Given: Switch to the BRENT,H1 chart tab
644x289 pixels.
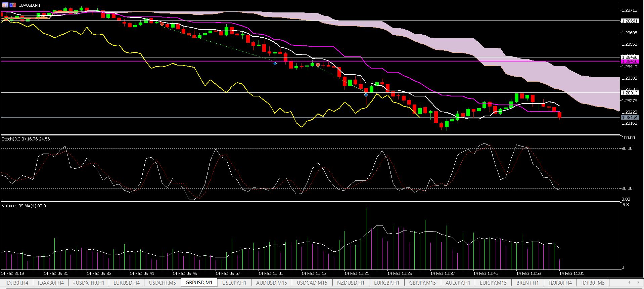Looking at the screenshot, I should coord(527,283).
